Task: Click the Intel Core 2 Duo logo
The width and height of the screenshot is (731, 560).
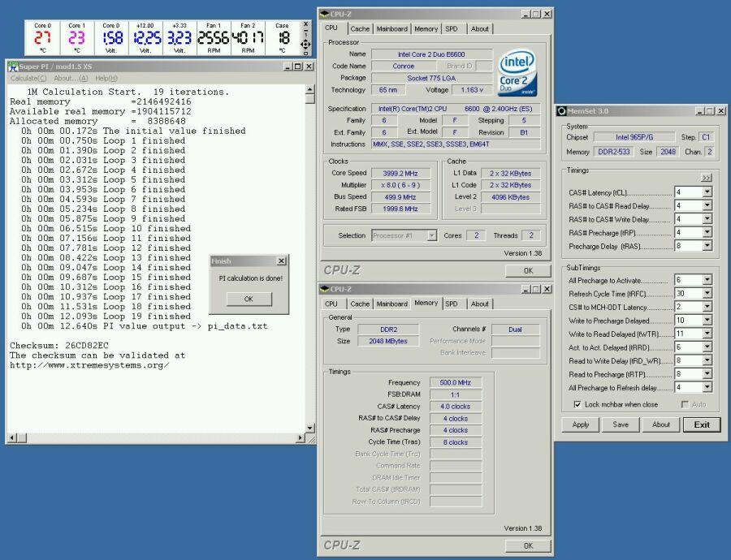Action: click(x=517, y=74)
